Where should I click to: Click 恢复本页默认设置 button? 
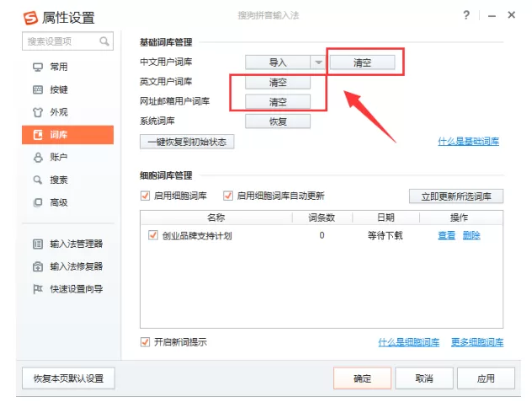coord(68,378)
